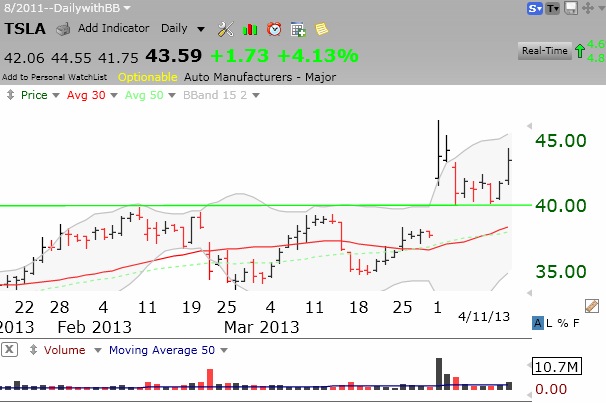The image size is (606, 403).
Task: Click the +4.13% percent change value
Action: tap(318, 56)
